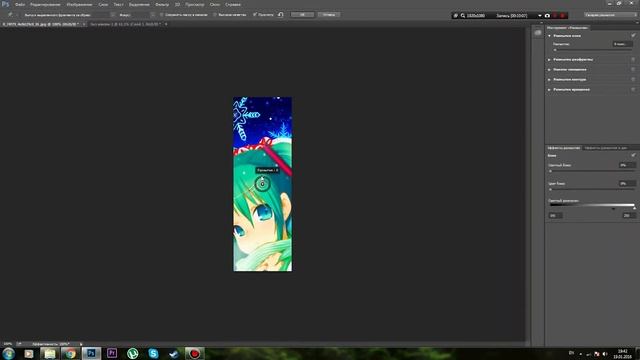
Task: Toggle Save Mask to Channels checkbox
Action: click(x=162, y=15)
